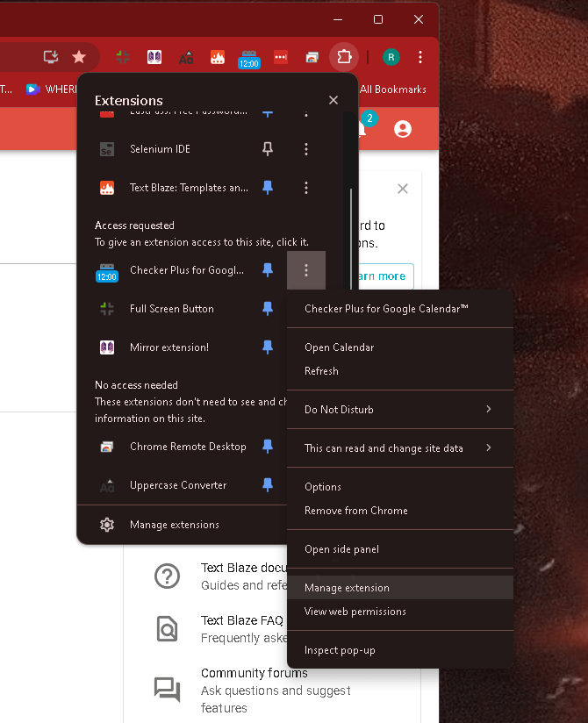Click the Text Blaze notification bell
The image size is (588, 723).
364,128
